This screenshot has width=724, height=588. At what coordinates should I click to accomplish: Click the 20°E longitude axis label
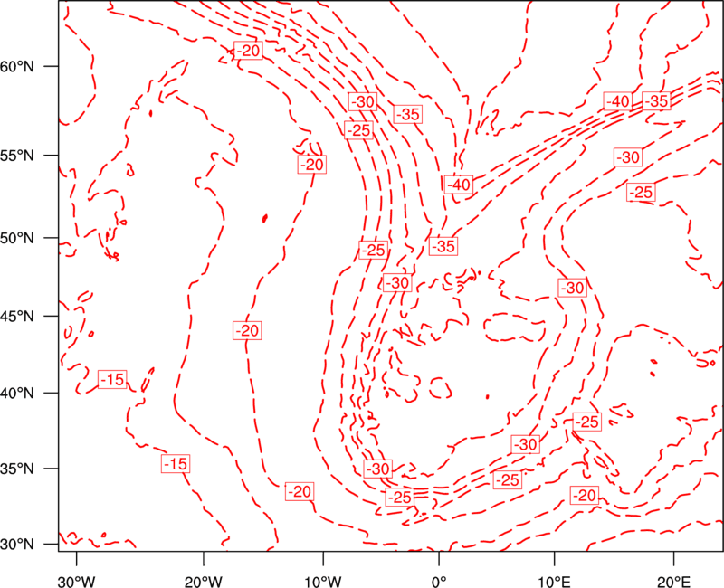click(673, 581)
